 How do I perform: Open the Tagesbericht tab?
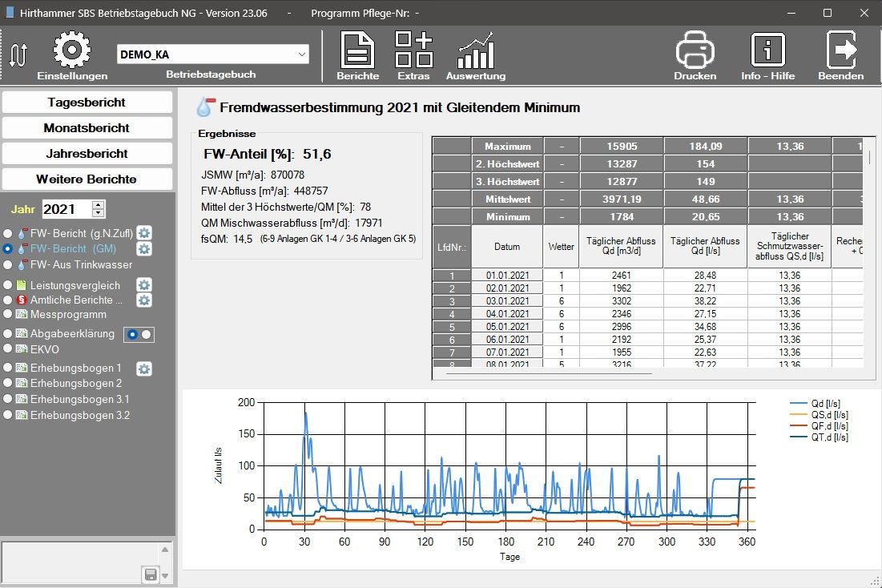point(87,103)
